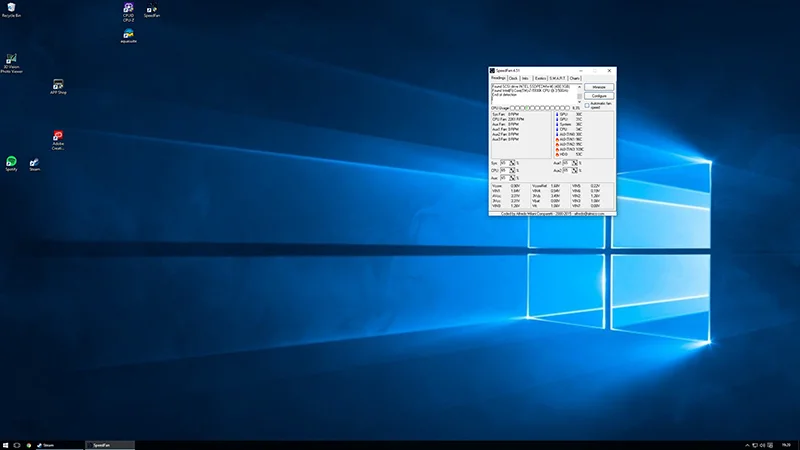Click the Chrome icon in the taskbar
Viewport: 800px width, 450px height.
click(29, 445)
